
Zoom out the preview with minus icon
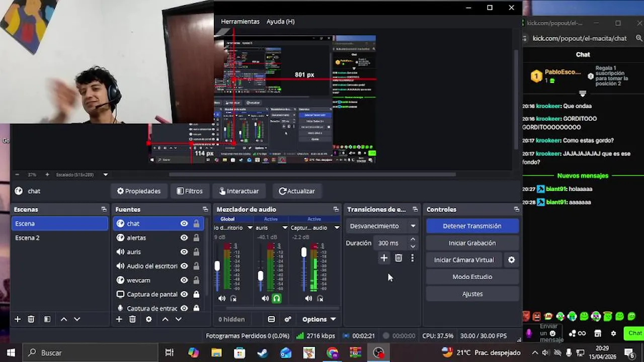(17, 174)
